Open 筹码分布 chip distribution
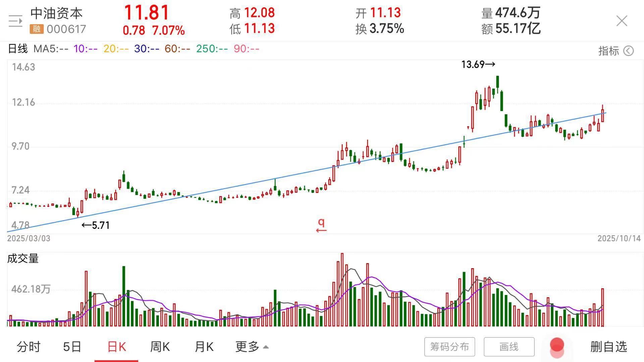Viewport: 644px width, 362px height. (449, 347)
